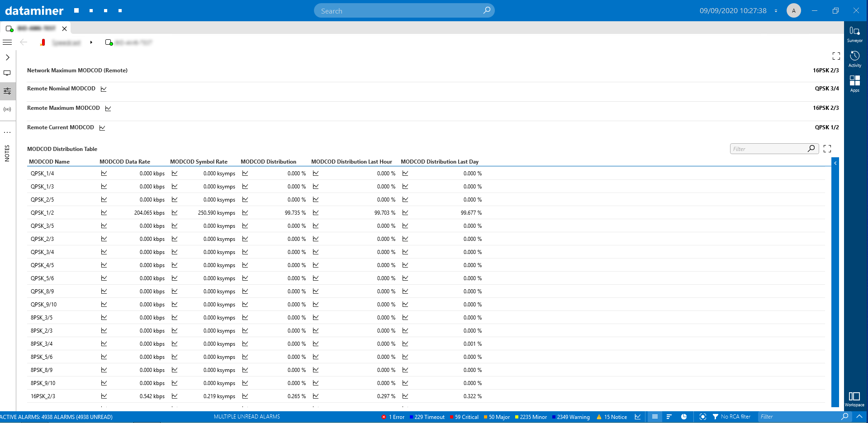Image resolution: width=868 pixels, height=423 pixels.
Task: Switch alarm console to list view
Action: tap(655, 417)
